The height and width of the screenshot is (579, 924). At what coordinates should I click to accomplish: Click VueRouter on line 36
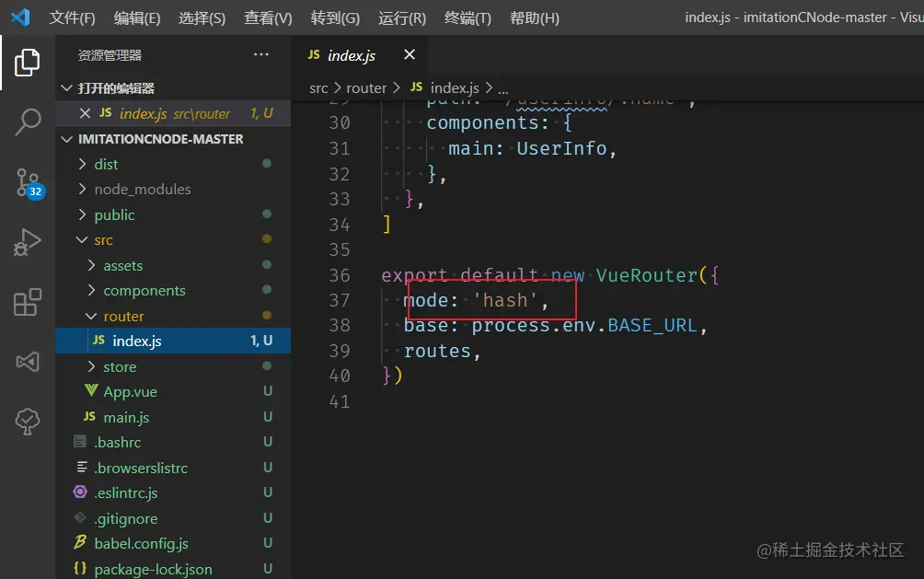pos(646,275)
